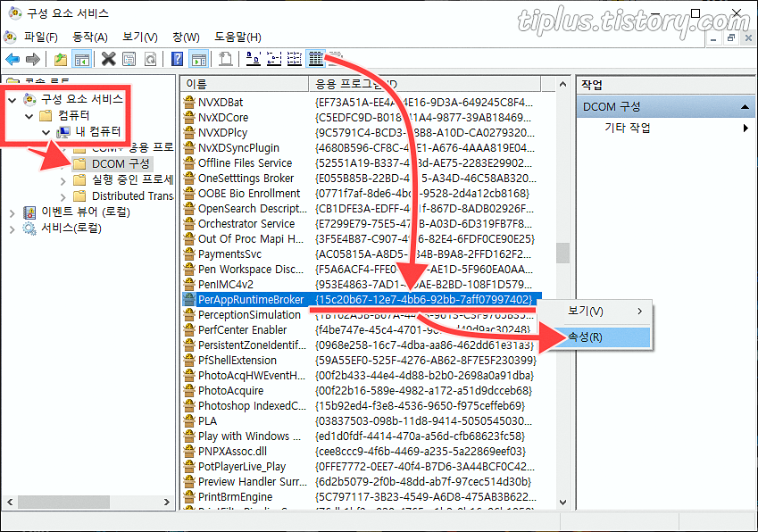Select the detail view toolbar icon
Viewport: 758px width, 532px height.
[316, 59]
